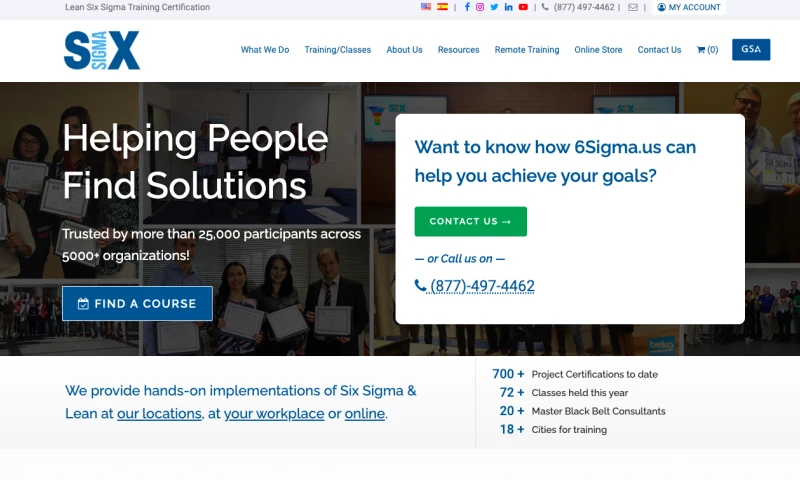The image size is (800, 480).
Task: Click the envelope email icon
Action: [x=633, y=7]
